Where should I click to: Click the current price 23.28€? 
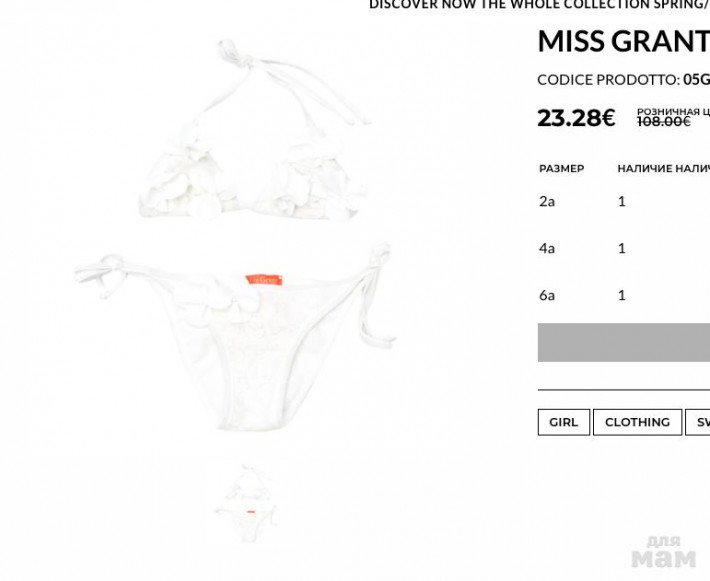coord(576,118)
